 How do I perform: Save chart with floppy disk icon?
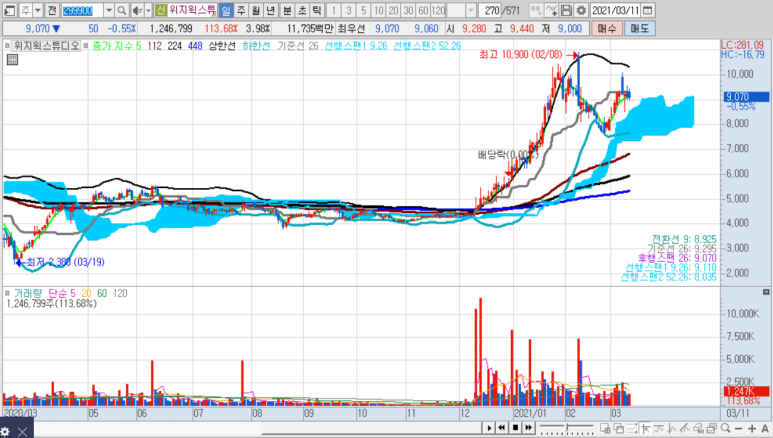coord(566,10)
